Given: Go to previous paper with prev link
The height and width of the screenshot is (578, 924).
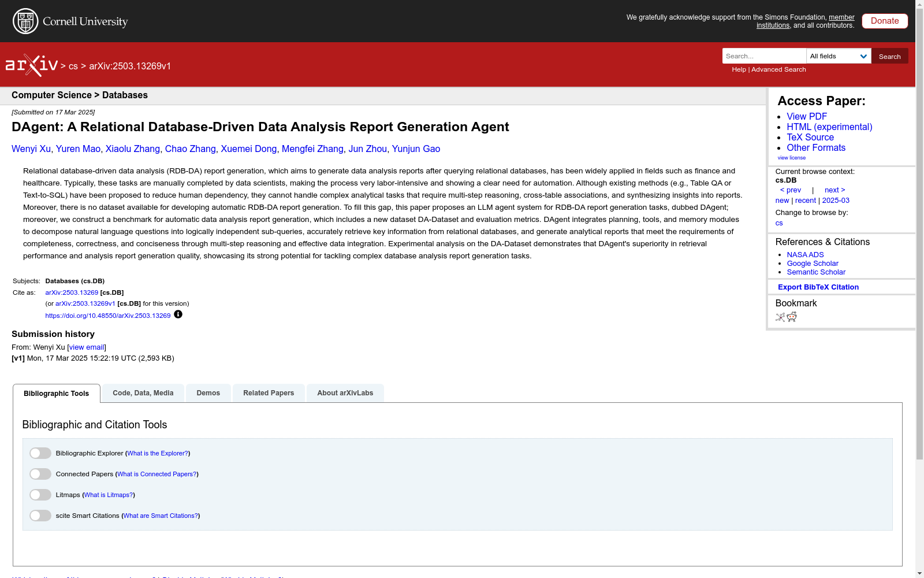Looking at the screenshot, I should [791, 190].
